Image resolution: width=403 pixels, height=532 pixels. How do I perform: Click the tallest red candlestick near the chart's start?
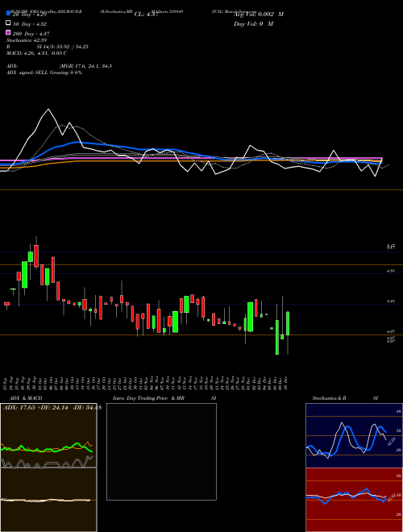click(x=36, y=256)
